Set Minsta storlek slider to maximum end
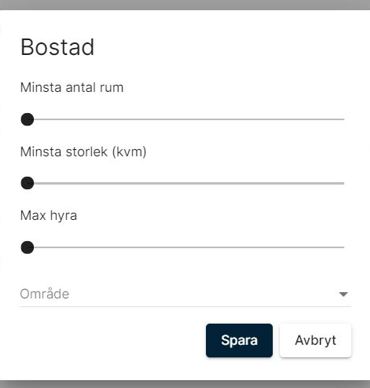370x388 pixels. point(343,183)
